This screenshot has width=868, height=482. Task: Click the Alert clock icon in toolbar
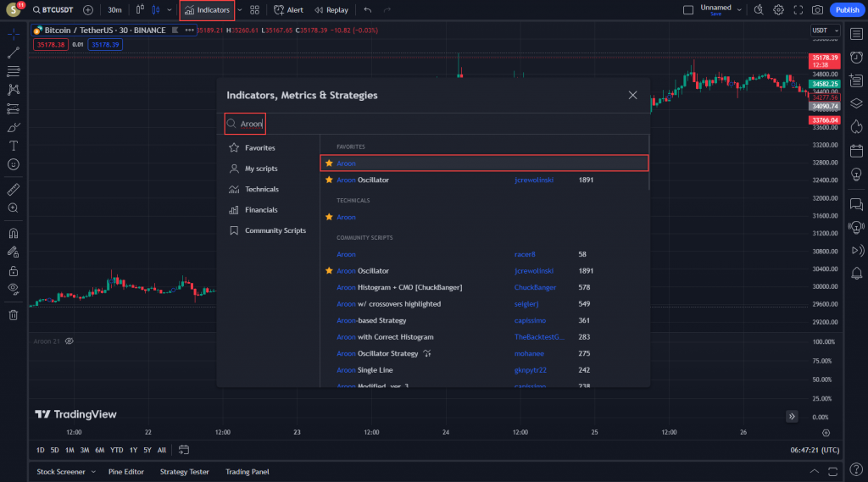click(279, 10)
